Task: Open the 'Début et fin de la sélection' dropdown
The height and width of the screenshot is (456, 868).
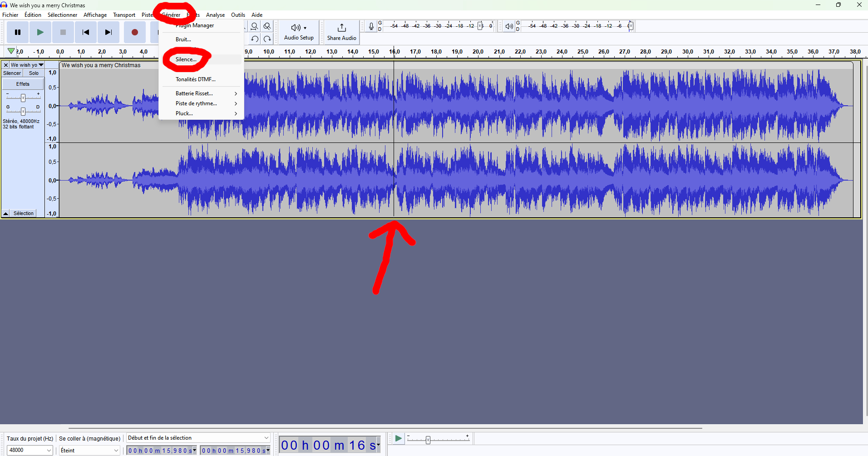Action: click(x=198, y=437)
